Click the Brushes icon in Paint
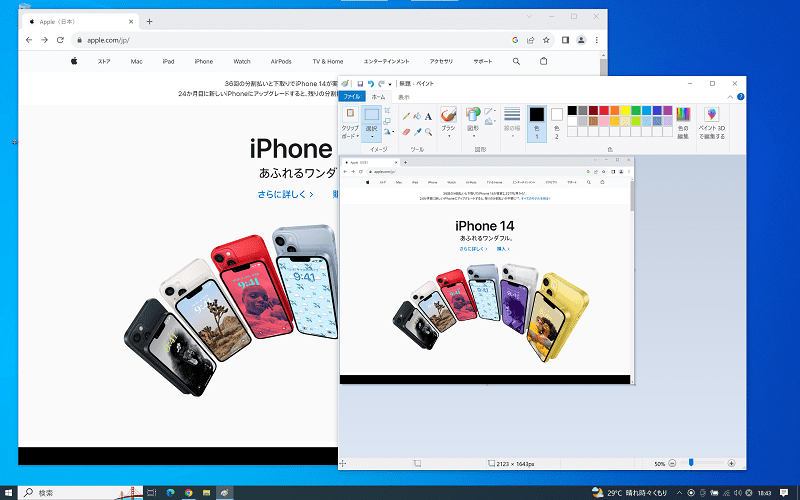This screenshot has height=500, width=800. (x=448, y=114)
